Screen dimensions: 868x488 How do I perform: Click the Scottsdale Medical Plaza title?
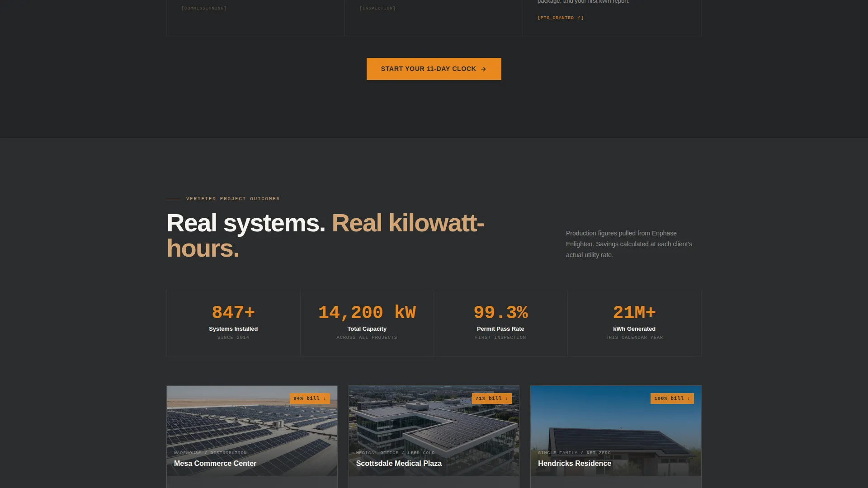[x=399, y=464]
